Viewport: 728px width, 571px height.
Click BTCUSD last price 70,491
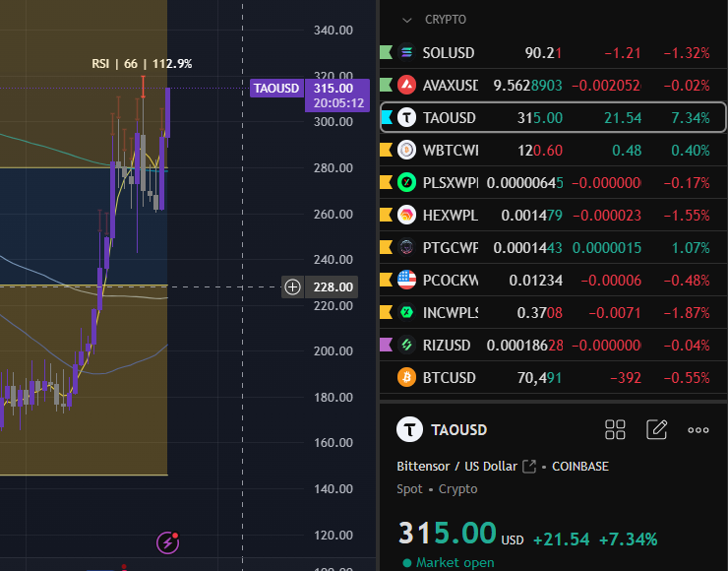[539, 378]
